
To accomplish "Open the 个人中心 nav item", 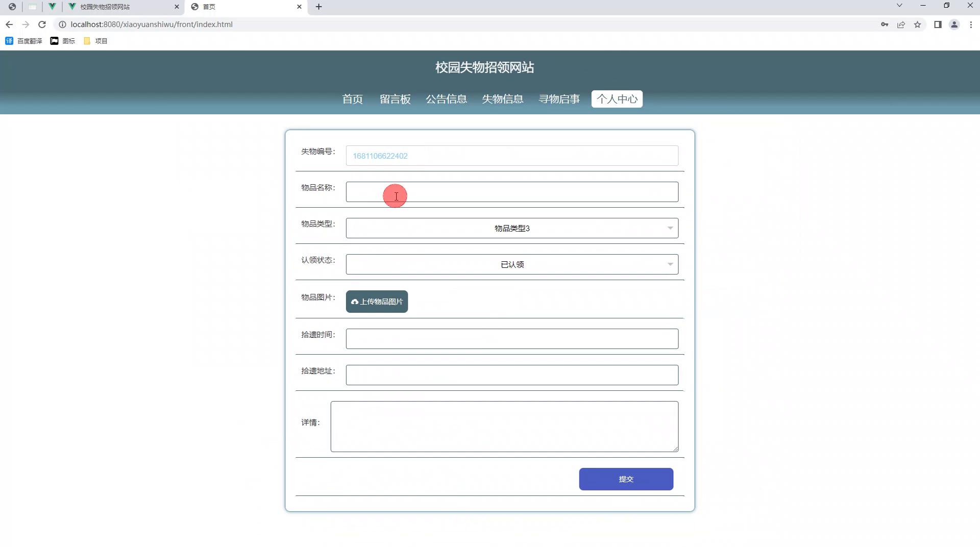I will (617, 99).
